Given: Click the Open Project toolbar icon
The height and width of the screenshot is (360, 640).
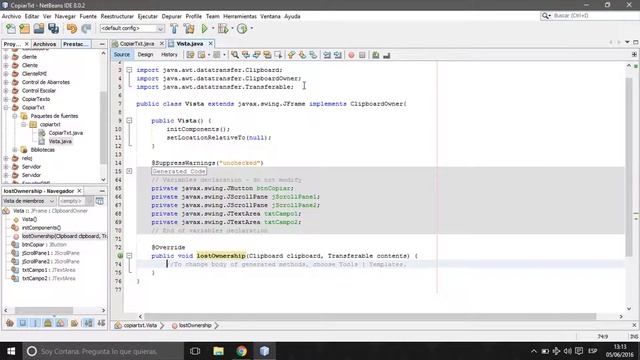Looking at the screenshot, I should pyautogui.click(x=39, y=29).
